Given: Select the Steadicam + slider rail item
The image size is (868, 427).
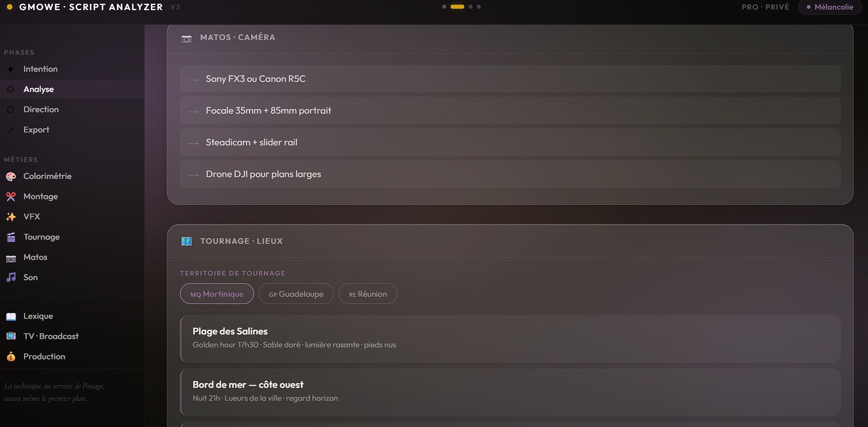Looking at the screenshot, I should pyautogui.click(x=510, y=142).
